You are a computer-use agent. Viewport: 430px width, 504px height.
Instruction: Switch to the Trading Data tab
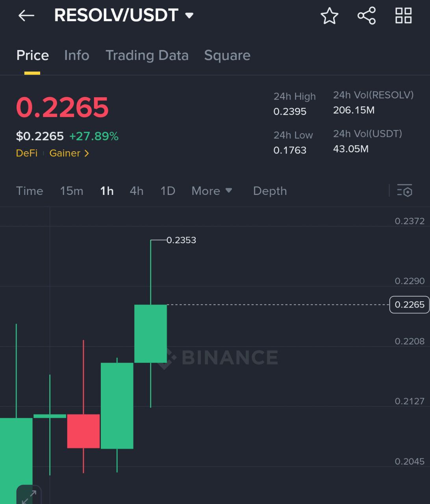(x=147, y=56)
